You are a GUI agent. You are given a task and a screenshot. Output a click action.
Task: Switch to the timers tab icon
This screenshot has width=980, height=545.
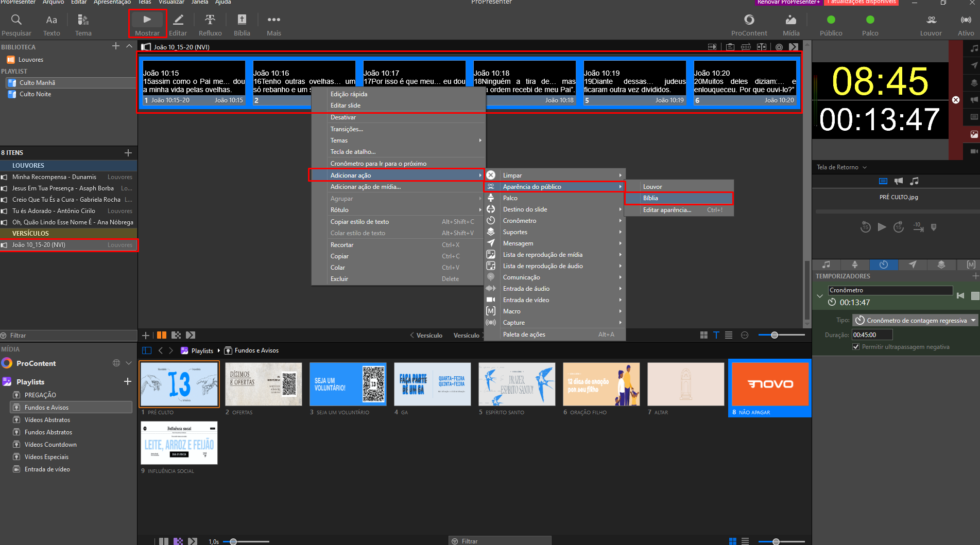point(884,265)
